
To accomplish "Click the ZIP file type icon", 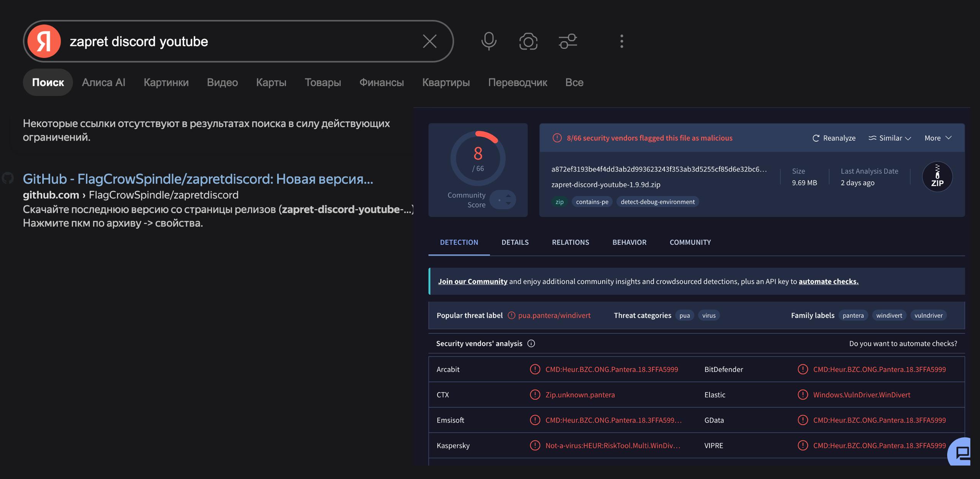I will (937, 177).
